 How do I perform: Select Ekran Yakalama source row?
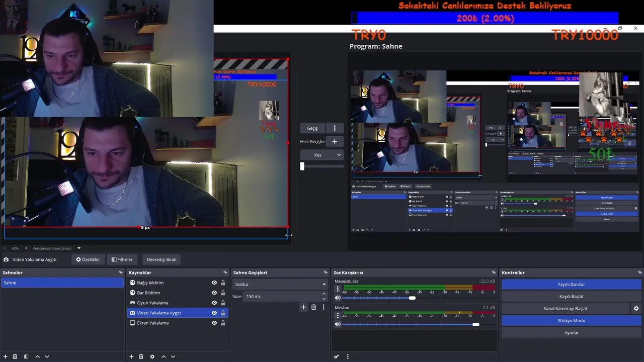pyautogui.click(x=178, y=323)
